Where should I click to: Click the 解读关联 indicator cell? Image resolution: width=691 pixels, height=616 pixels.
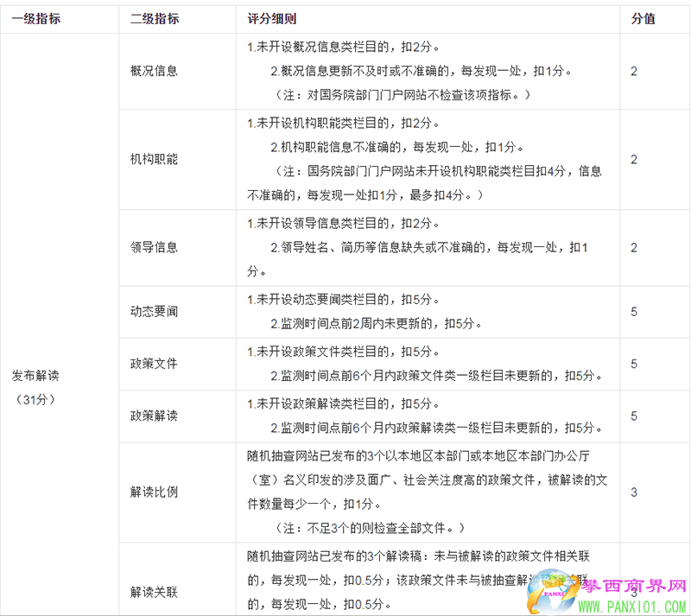coord(154,592)
